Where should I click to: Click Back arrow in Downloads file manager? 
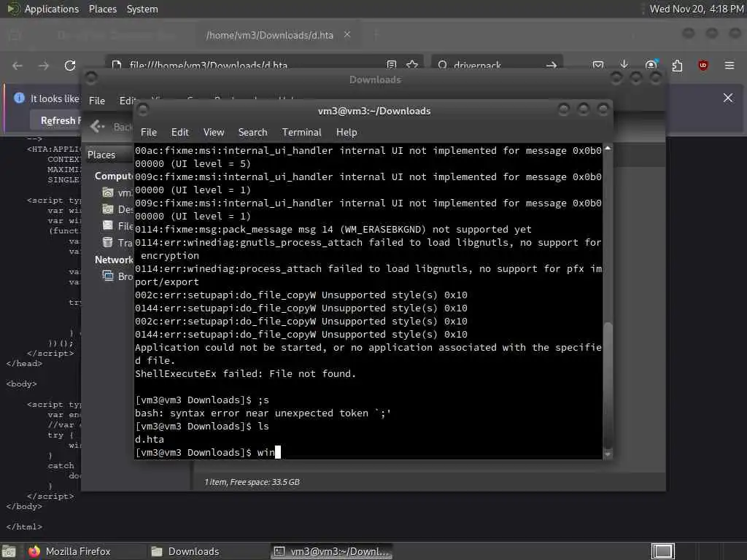(97, 126)
